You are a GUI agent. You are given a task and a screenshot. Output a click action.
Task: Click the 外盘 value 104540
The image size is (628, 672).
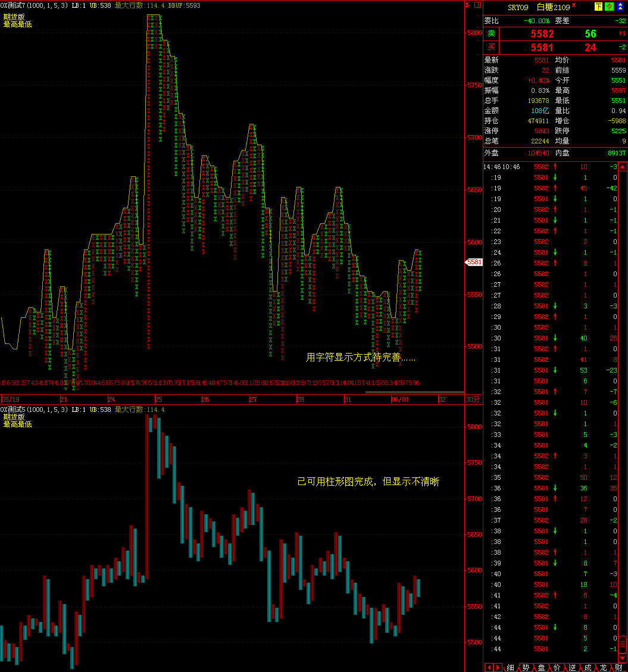click(x=538, y=153)
